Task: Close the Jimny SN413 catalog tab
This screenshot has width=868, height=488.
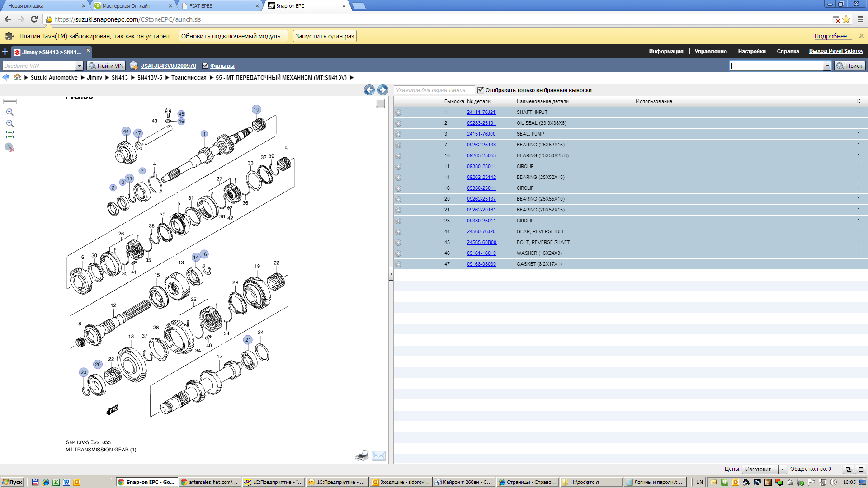Action: 88,50
